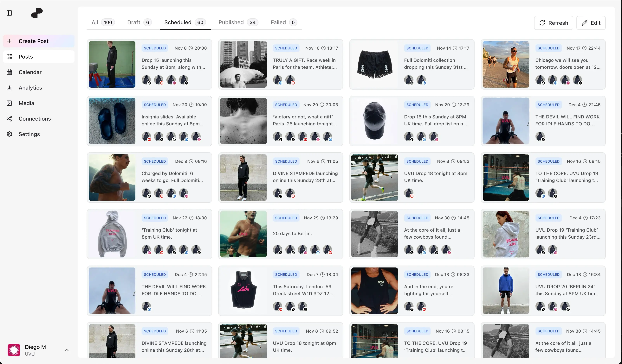
Task: Click the YouTube badge on the Drop 15 post
Action: tap(162, 83)
